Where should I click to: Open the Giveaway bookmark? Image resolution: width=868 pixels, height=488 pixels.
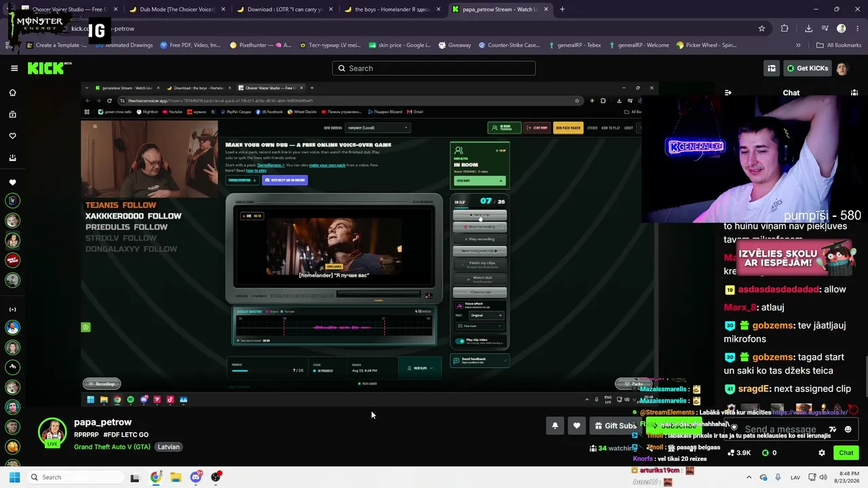pos(454,45)
